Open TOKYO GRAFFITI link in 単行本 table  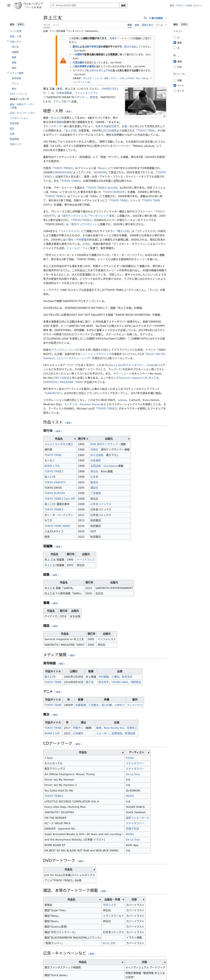click(55, 482)
